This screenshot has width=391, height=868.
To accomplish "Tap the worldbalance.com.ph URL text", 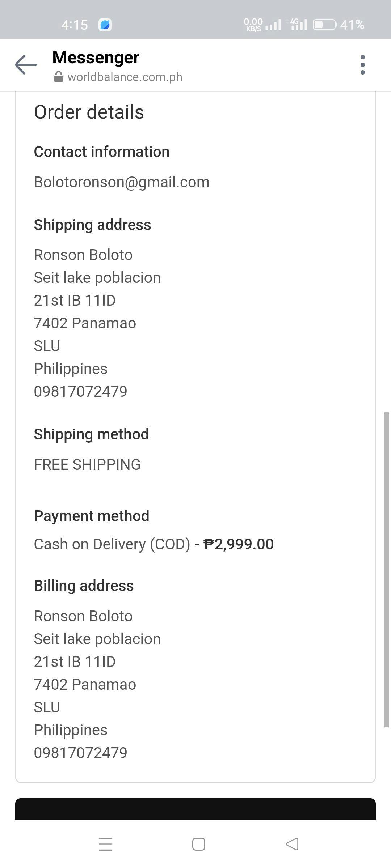I will click(125, 77).
